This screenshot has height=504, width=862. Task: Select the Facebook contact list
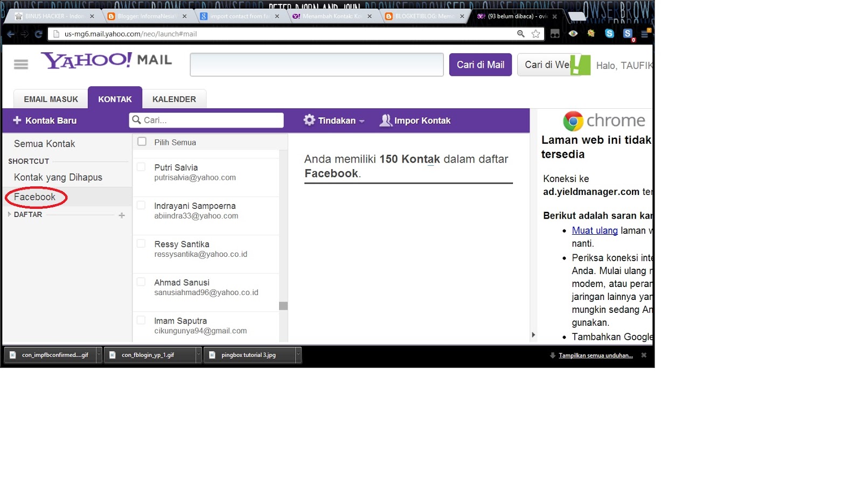(34, 197)
